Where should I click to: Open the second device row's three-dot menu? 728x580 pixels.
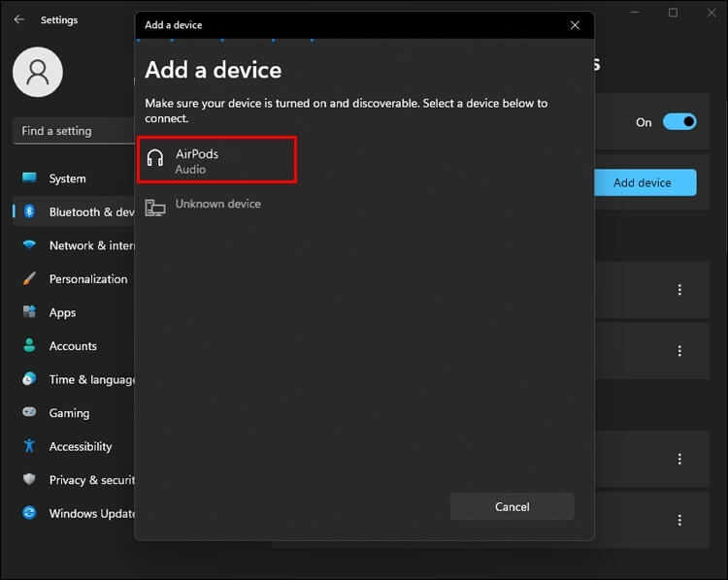click(679, 351)
